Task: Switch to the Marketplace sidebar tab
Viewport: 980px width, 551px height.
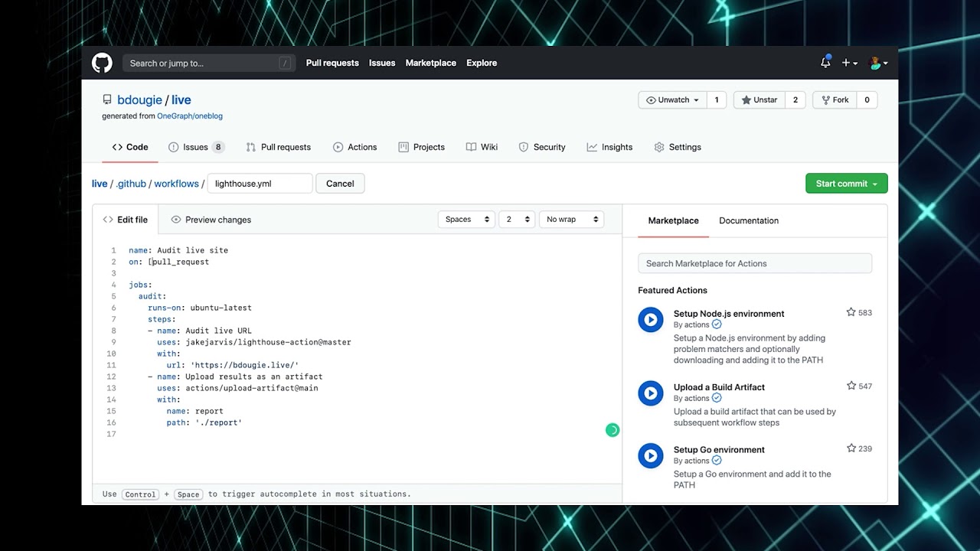Action: (x=673, y=220)
